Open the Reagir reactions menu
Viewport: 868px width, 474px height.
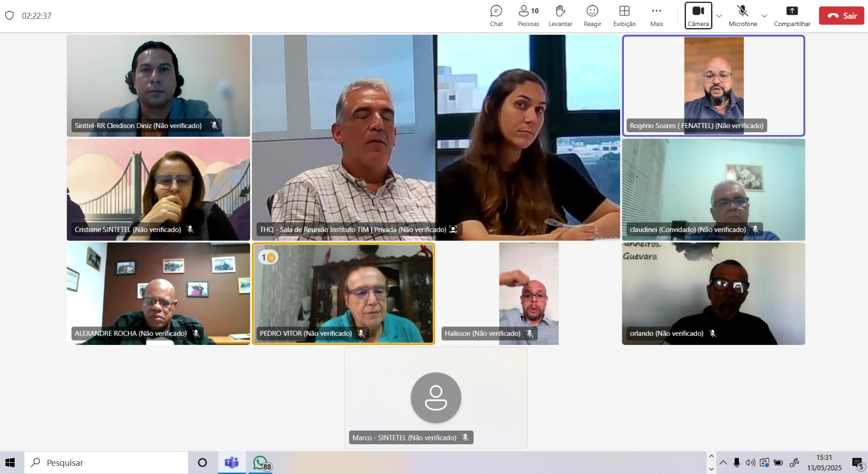(x=592, y=16)
